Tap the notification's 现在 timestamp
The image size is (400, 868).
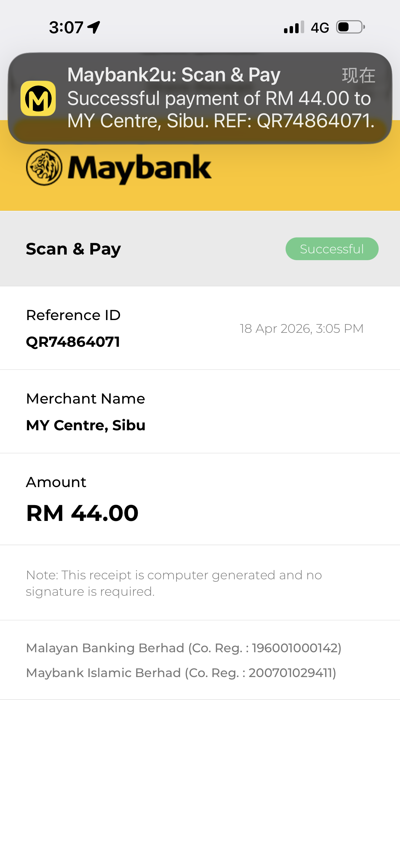358,75
